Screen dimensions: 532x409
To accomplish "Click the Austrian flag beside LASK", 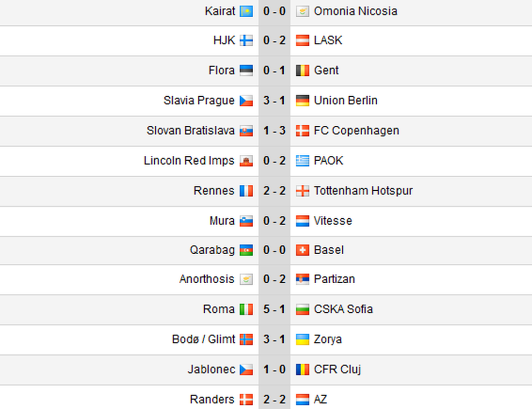I will (x=303, y=41).
